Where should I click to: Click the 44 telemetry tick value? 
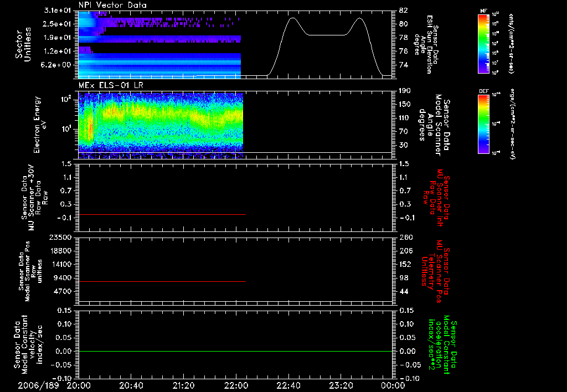click(x=404, y=291)
